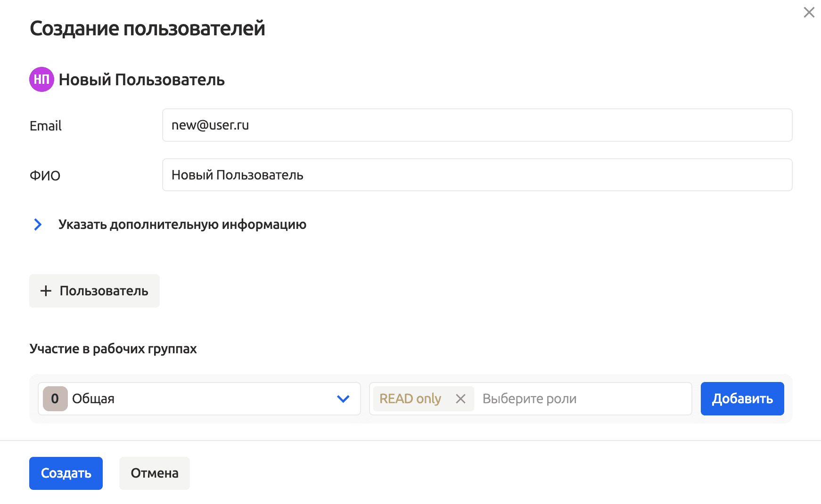Click the Создание пользователей dialog title
The image size is (821, 504).
(x=148, y=28)
